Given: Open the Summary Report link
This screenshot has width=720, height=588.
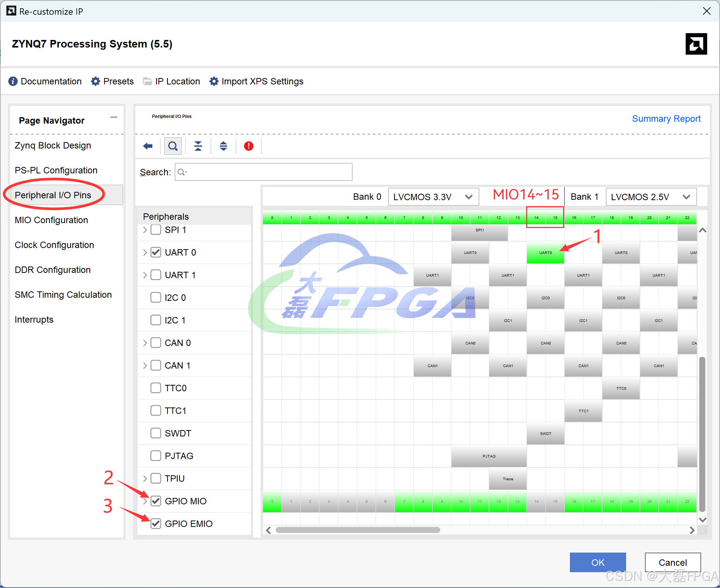Looking at the screenshot, I should [666, 119].
